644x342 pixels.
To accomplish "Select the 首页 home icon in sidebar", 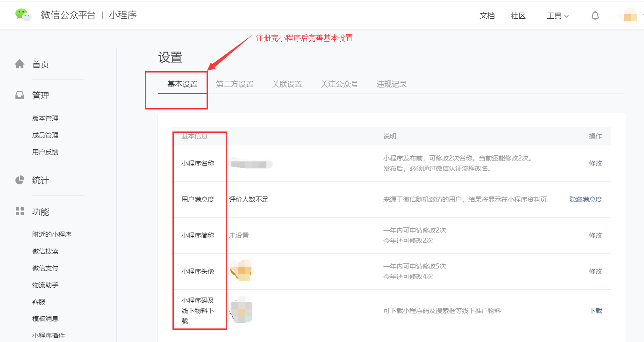I will (20, 64).
